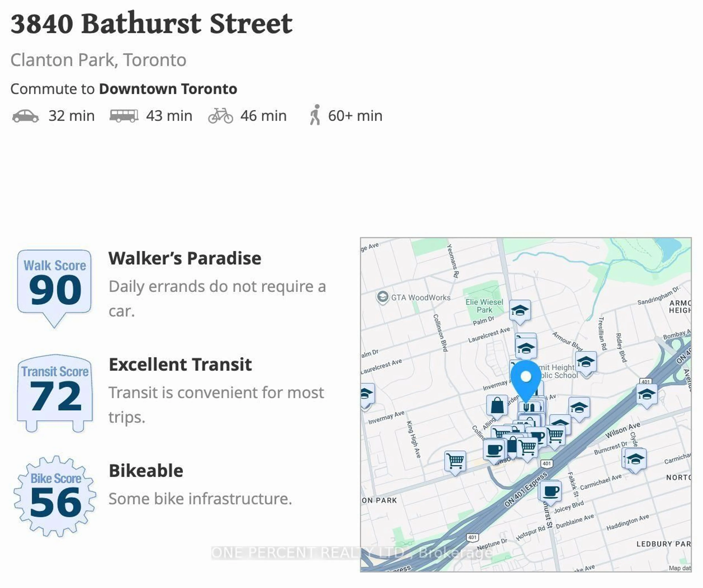Click the Walk Score 90 badge
This screenshot has width=703, height=588.
(x=54, y=288)
